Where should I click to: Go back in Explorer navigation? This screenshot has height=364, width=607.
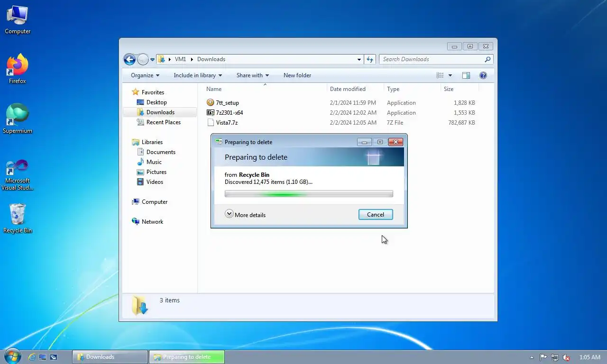tap(129, 59)
